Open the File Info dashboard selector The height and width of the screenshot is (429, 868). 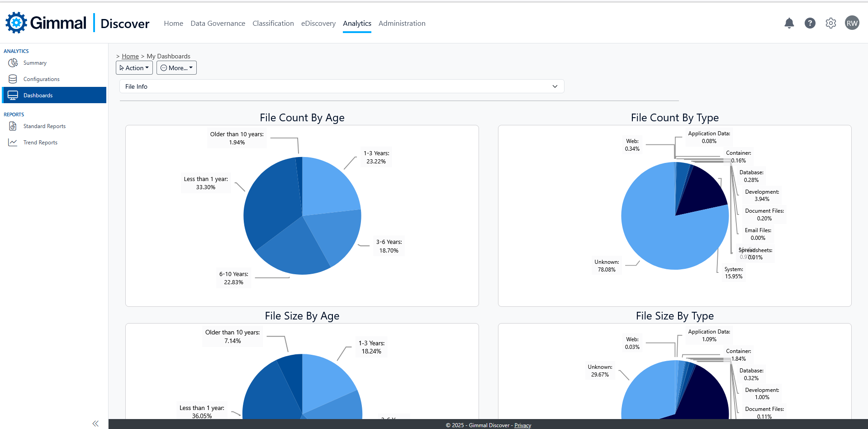point(342,86)
